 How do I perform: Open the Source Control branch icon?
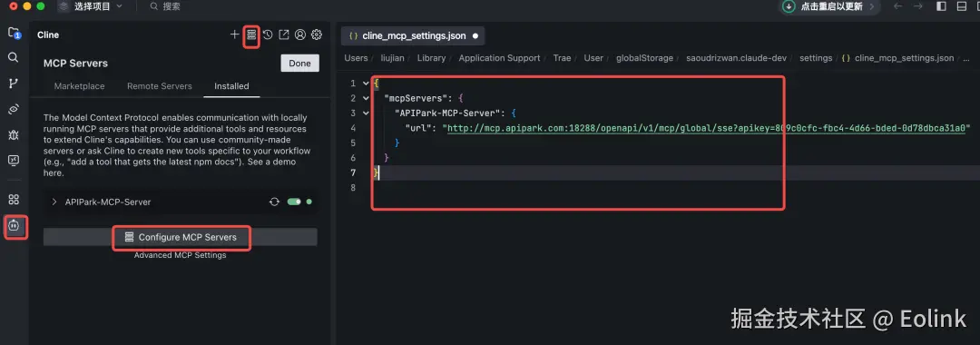tap(13, 84)
